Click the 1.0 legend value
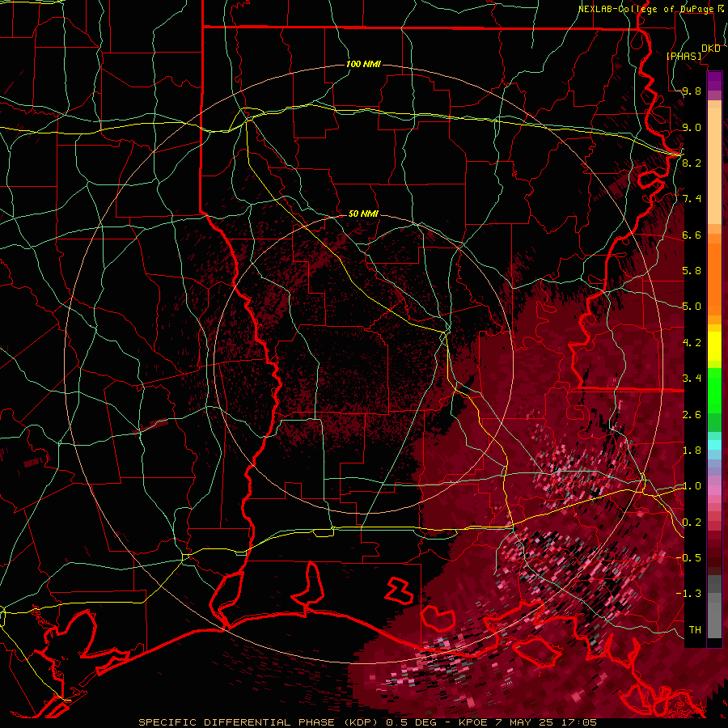The width and height of the screenshot is (728, 728). click(x=692, y=486)
